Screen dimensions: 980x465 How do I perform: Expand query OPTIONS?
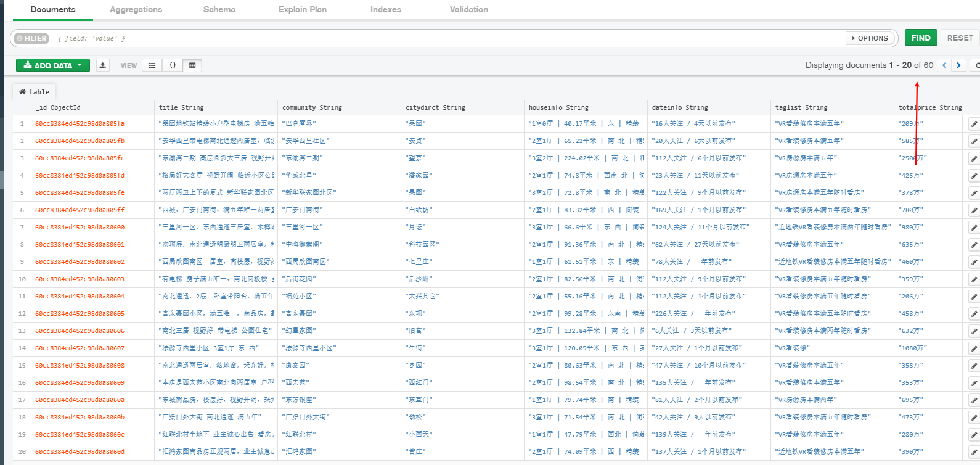click(870, 38)
